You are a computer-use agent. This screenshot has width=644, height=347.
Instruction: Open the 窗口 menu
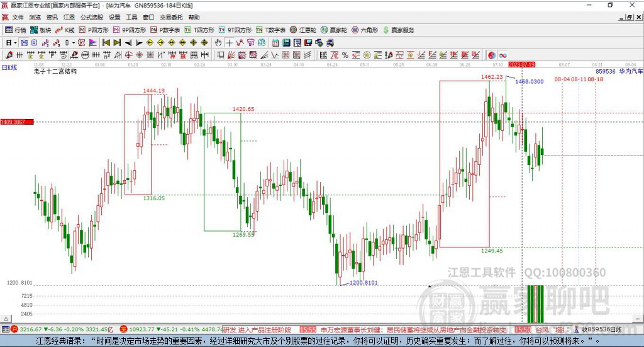point(148,17)
